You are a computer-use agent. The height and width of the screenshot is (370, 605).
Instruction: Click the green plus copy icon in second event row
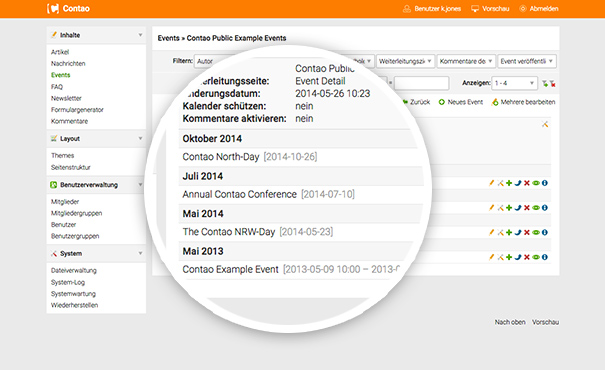point(509,208)
